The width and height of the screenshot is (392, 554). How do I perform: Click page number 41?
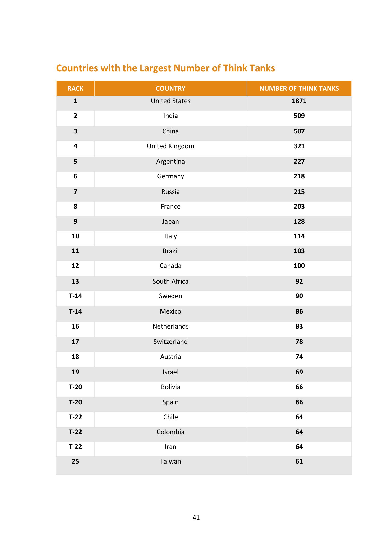pyautogui.click(x=196, y=518)
